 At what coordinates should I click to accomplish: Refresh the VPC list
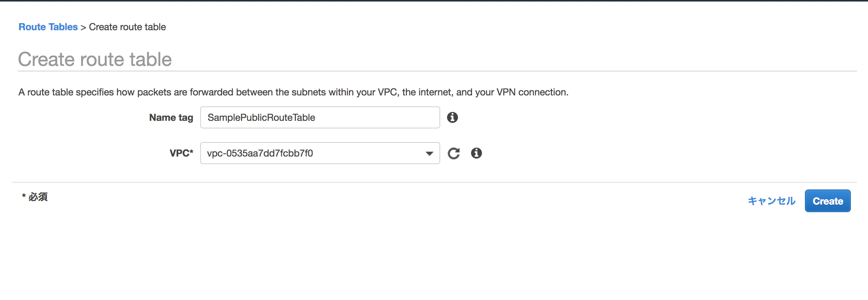(454, 153)
